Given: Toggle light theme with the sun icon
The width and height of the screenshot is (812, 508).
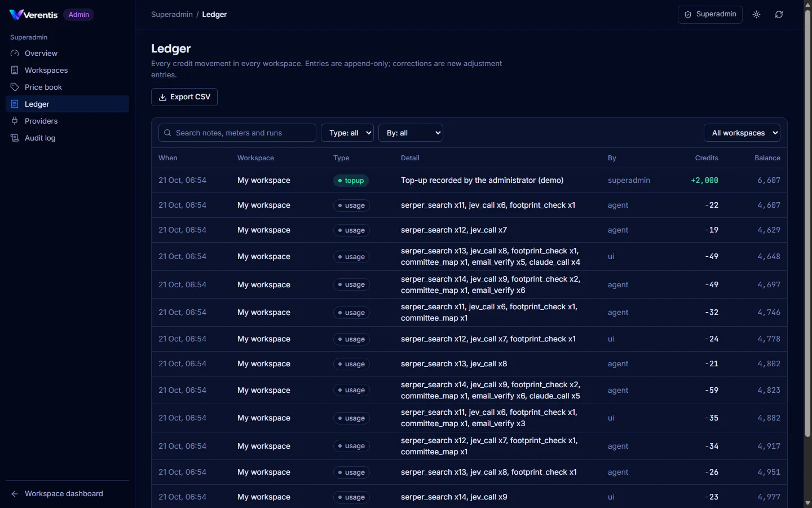Looking at the screenshot, I should pyautogui.click(x=757, y=15).
